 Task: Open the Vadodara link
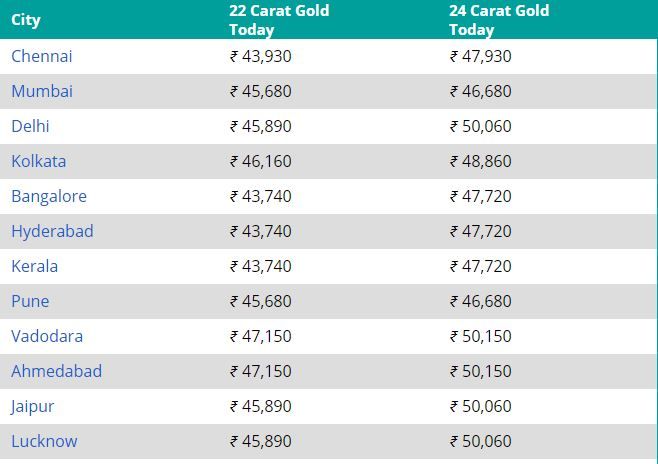click(47, 336)
